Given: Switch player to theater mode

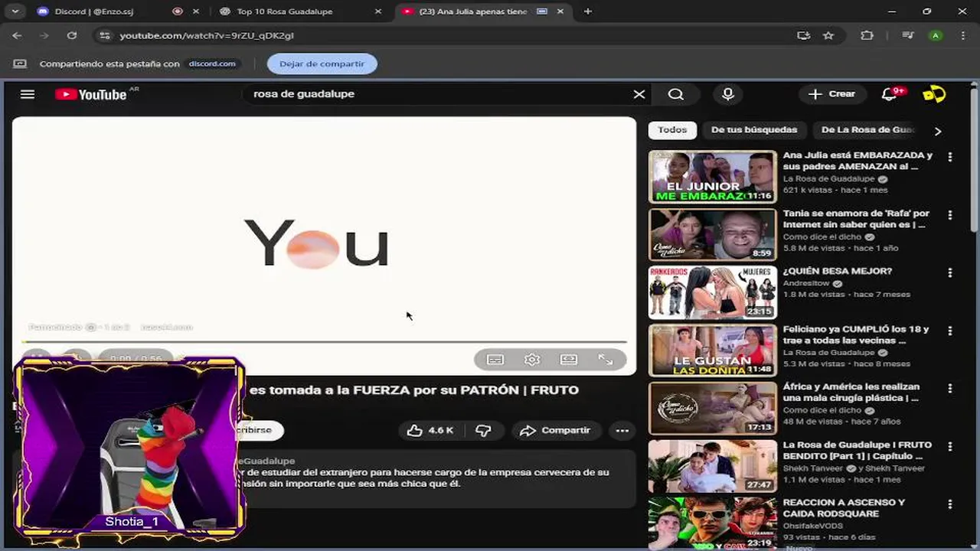Looking at the screenshot, I should click(569, 360).
